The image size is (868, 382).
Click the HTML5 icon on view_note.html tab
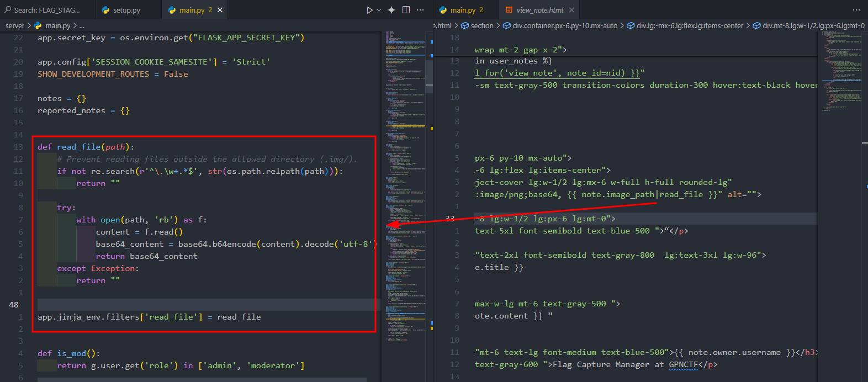509,10
